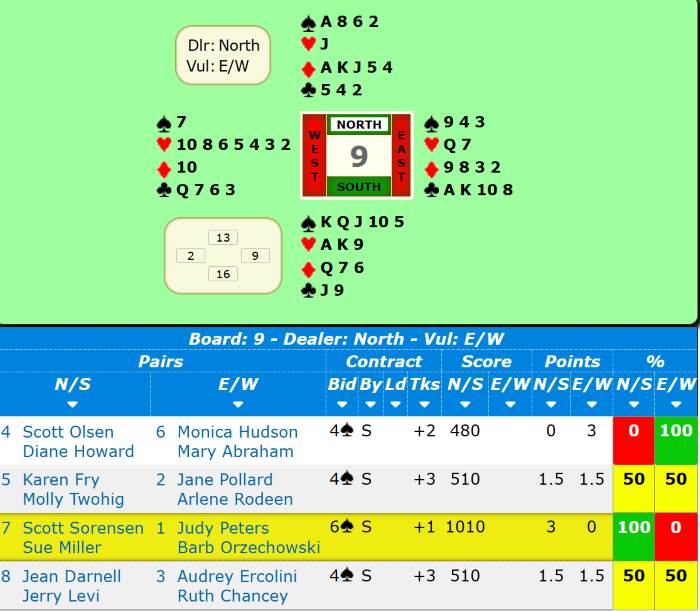This screenshot has width=700, height=611.
Task: Open Judy Peters' player link
Action: pyautogui.click(x=223, y=528)
